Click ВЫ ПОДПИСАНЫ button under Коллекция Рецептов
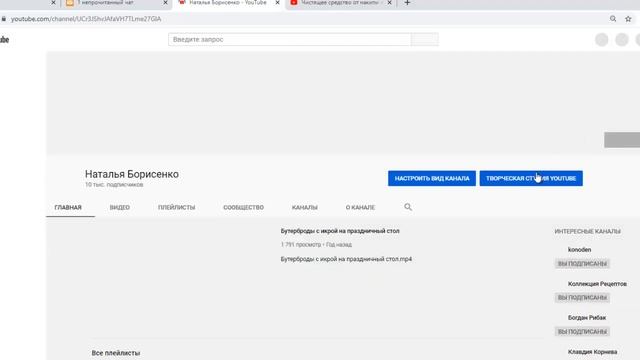Image resolution: width=640 pixels, height=360 pixels. [x=582, y=298]
